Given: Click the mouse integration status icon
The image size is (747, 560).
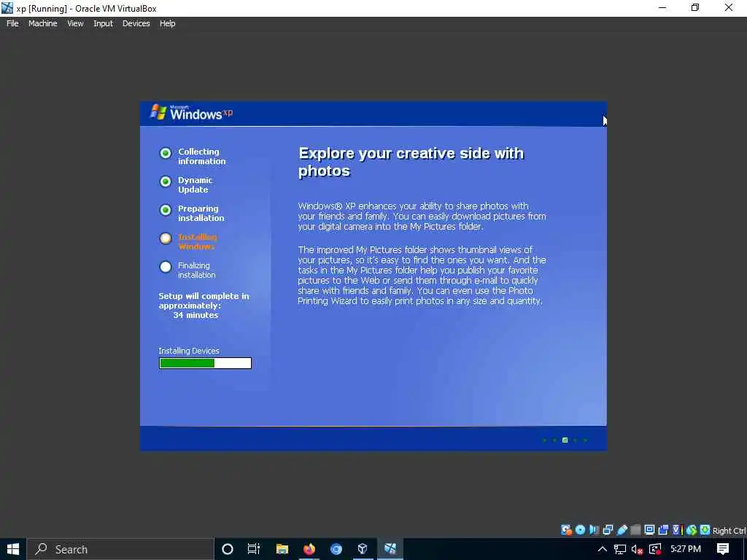Looking at the screenshot, I should [692, 530].
